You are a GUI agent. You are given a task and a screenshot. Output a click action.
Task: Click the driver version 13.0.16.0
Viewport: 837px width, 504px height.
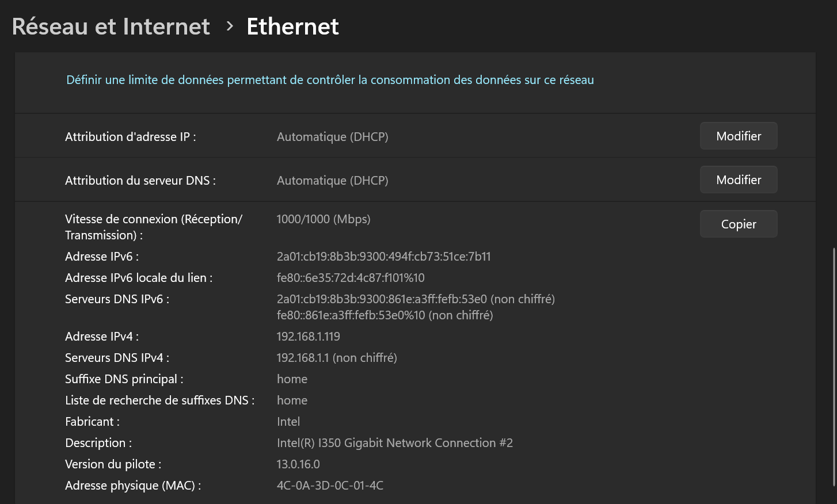298,464
